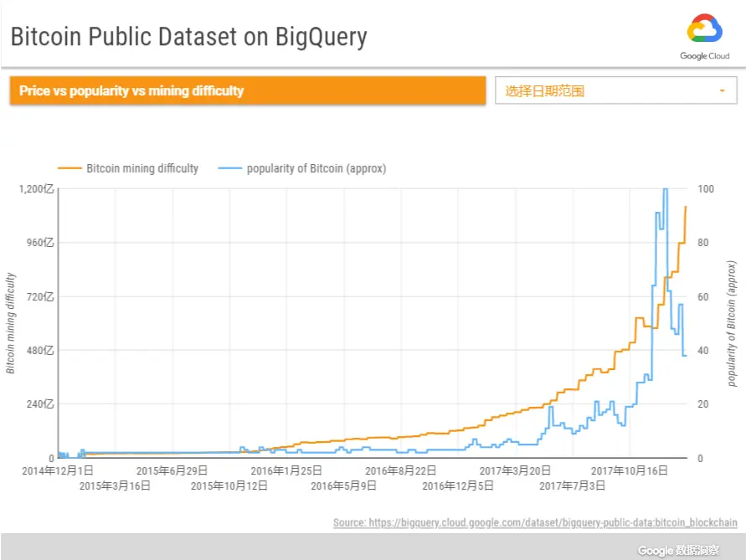Click the 2015年3月16日 x-axis date label
Screen dimensions: 746x560
click(115, 486)
